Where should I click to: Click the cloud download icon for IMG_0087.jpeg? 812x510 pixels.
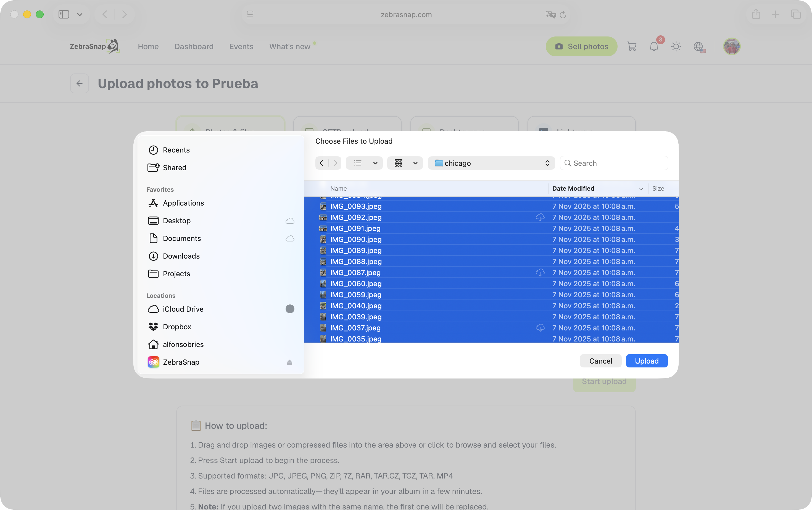(x=540, y=272)
